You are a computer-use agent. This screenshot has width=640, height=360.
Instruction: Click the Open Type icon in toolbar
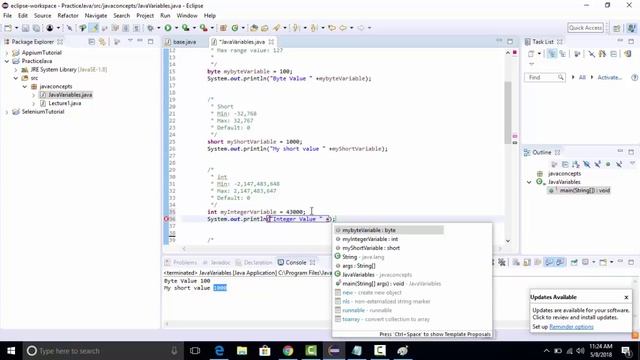[x=254, y=28]
